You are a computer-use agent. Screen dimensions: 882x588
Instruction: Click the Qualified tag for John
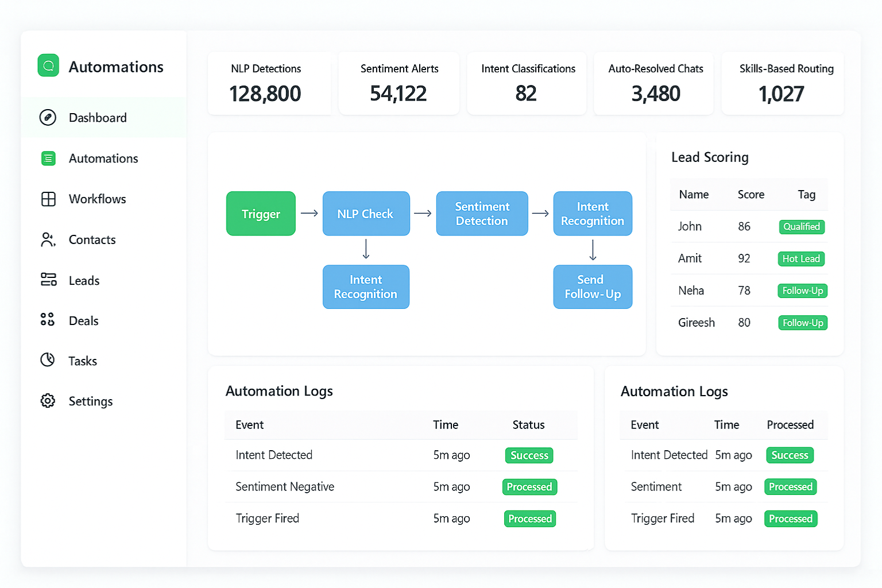[x=802, y=227]
